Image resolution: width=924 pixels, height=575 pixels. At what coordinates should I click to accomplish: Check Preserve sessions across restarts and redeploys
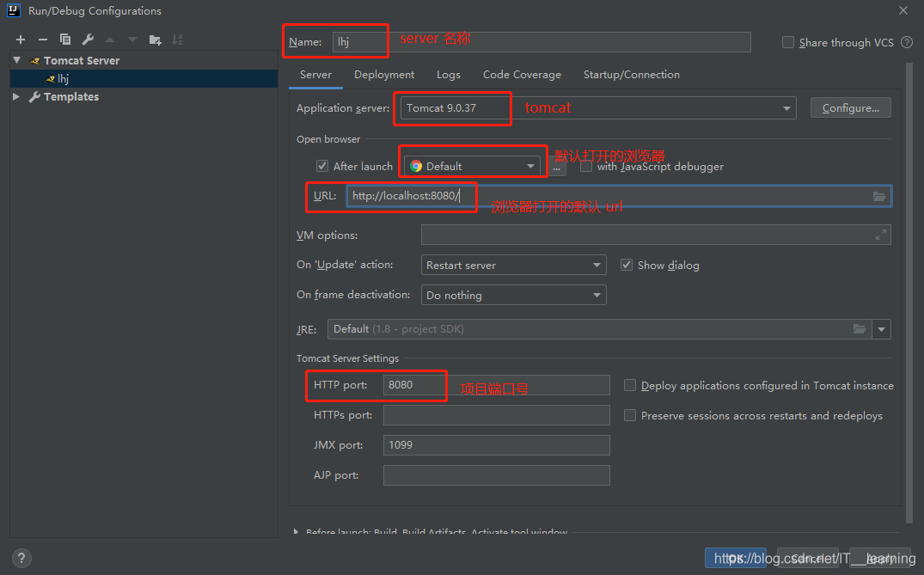[x=630, y=415]
